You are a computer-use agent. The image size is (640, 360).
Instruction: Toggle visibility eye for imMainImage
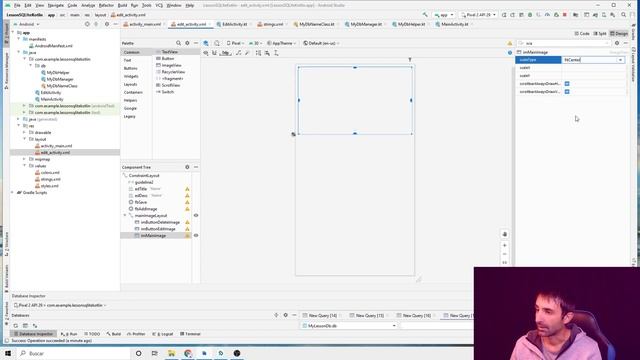click(196, 236)
